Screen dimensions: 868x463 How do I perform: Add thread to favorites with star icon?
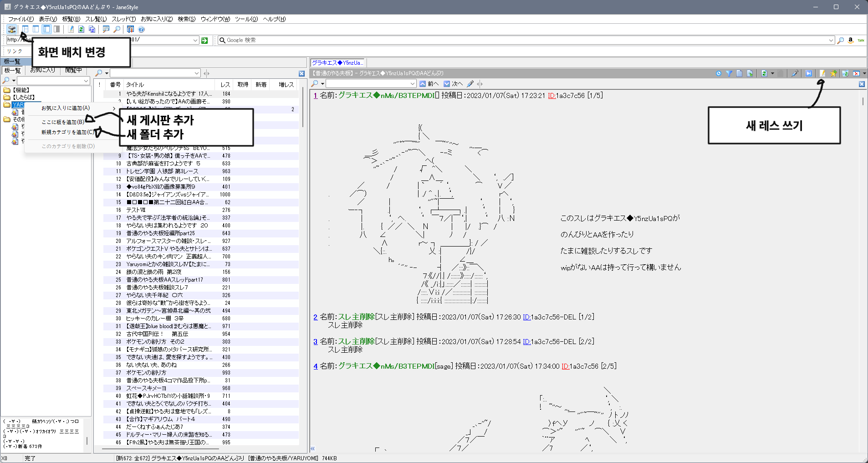tap(833, 73)
